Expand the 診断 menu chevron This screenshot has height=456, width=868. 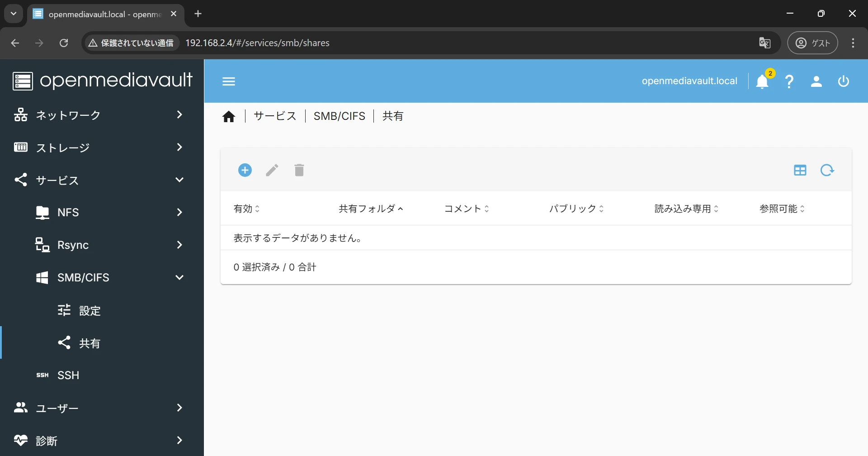(x=179, y=440)
